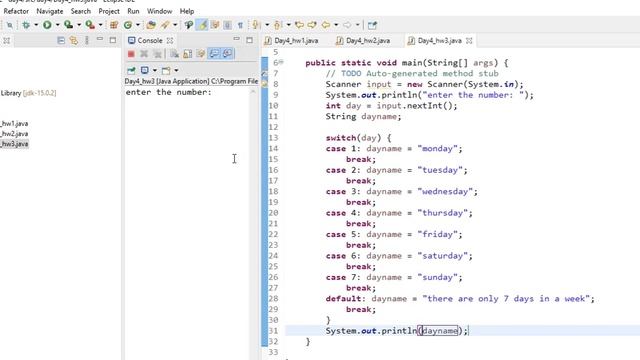This screenshot has width=640, height=360.
Task: Open the Help menu
Action: coord(187,11)
